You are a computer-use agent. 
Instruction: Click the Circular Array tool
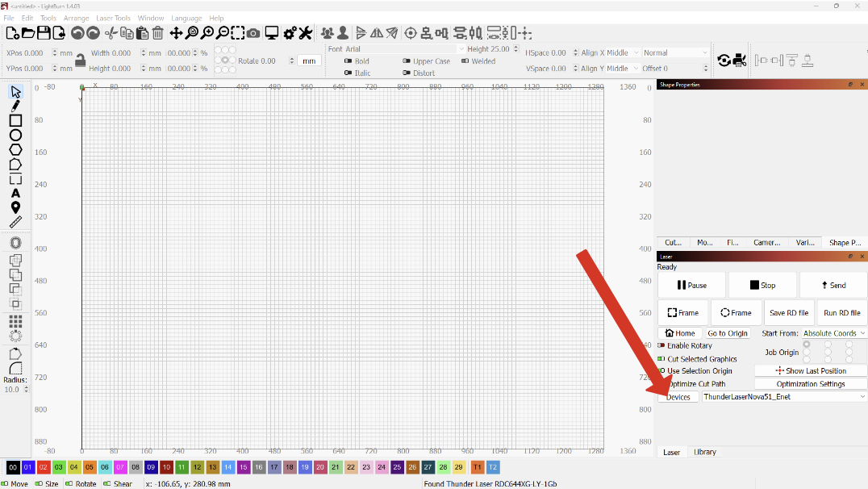pos(15,336)
